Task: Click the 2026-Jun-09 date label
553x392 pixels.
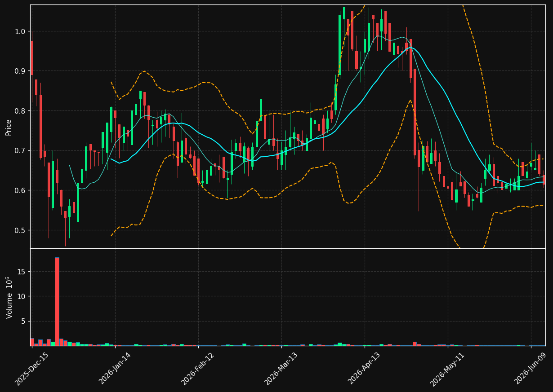Action: coord(531,369)
